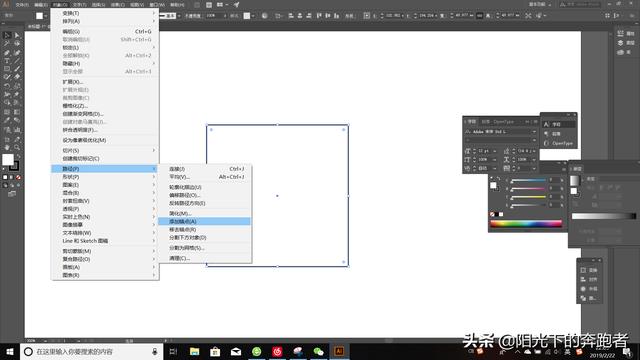
Task: Open Task View on the taskbar
Action: [x=173, y=351]
